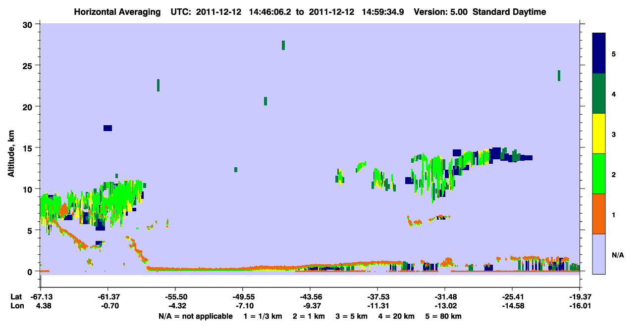Click the dark green level 4 colorbar segment
The height and width of the screenshot is (330, 644).
pos(599,94)
